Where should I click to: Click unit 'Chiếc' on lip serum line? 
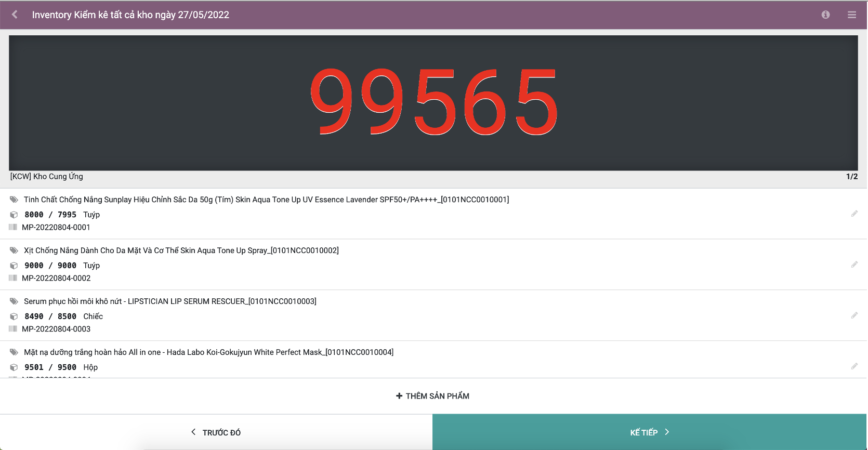[x=93, y=316]
